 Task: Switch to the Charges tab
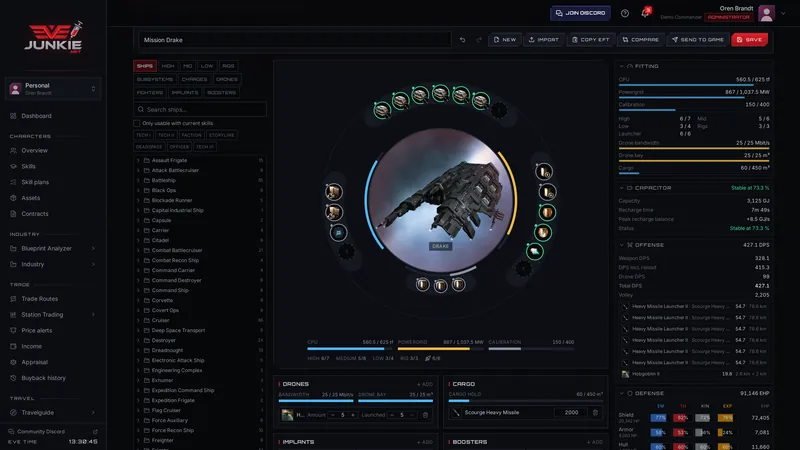click(194, 79)
